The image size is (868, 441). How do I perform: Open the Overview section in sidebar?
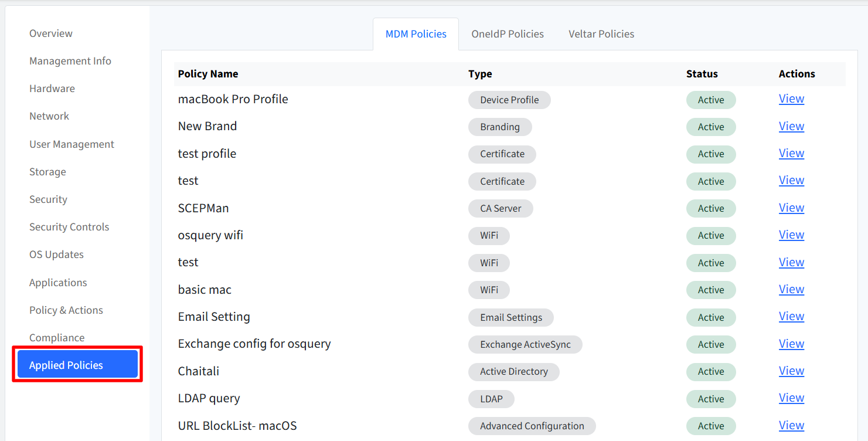51,33
